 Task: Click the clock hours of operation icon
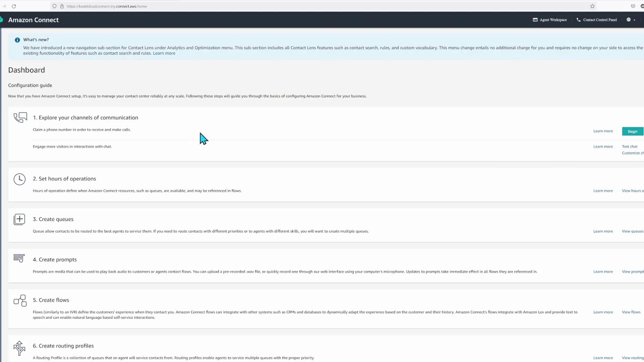coord(19,179)
